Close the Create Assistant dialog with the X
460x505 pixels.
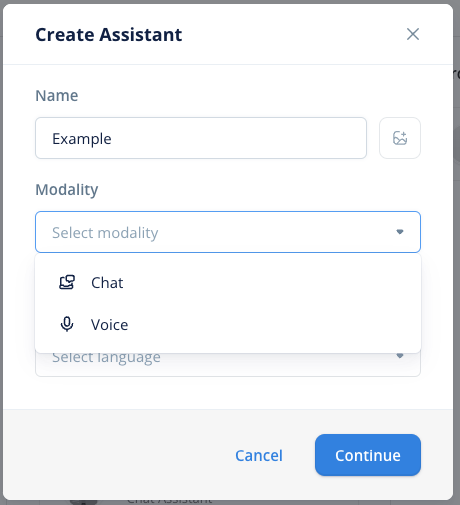(413, 34)
